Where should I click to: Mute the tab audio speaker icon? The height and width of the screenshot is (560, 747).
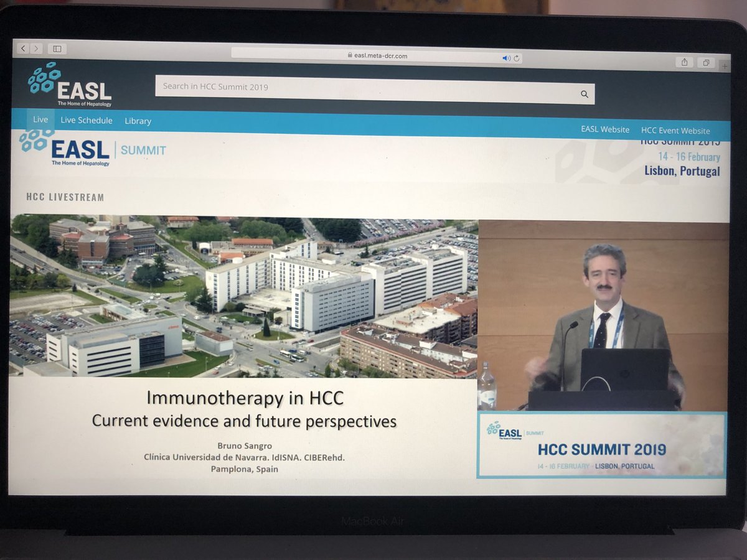pyautogui.click(x=506, y=58)
